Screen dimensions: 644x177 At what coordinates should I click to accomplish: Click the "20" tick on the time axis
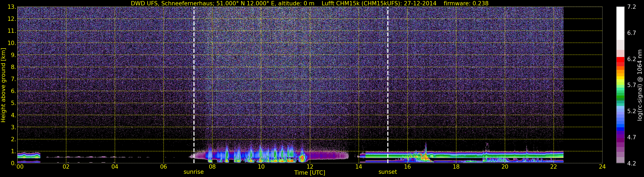point(505,167)
